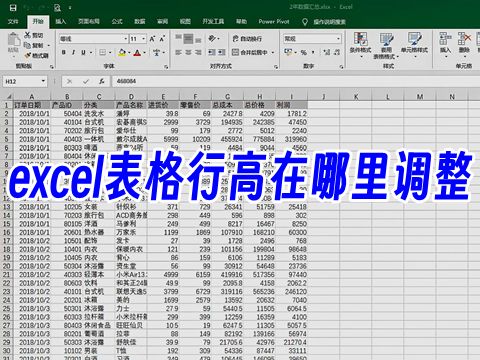Copy selection using the copy icon
This screenshot has height=360, width=480.
(x=28, y=45)
